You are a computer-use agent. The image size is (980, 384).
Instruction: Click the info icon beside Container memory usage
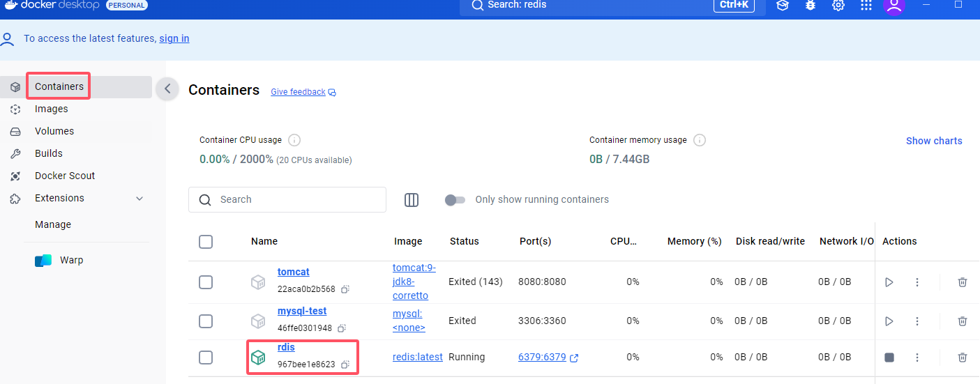700,140
